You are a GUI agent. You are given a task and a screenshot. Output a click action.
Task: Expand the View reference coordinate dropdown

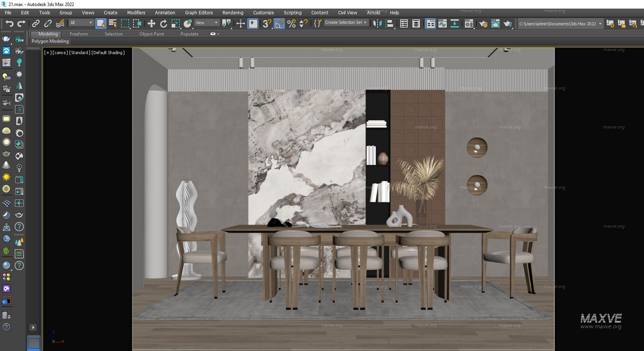coord(207,23)
